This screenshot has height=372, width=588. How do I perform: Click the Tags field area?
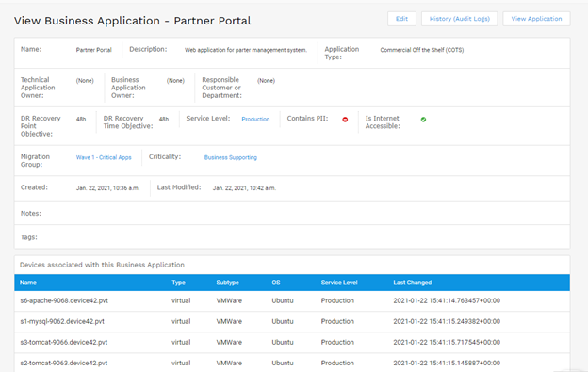click(292, 237)
